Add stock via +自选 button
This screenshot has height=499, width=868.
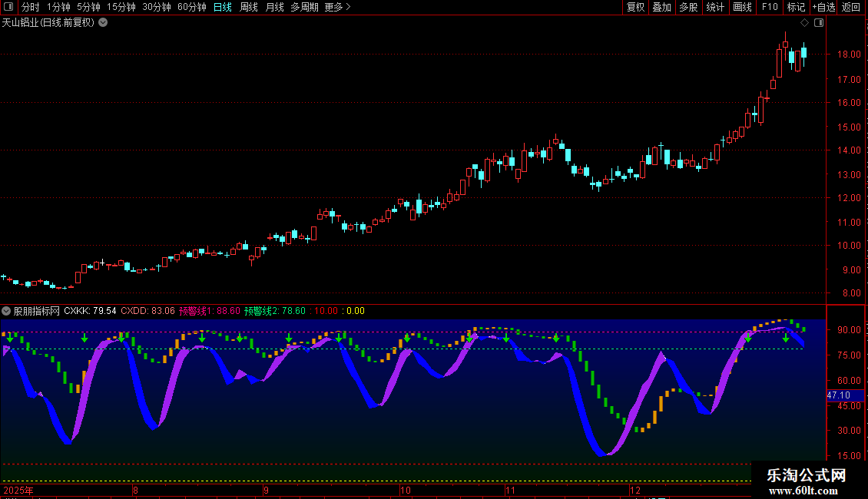tap(823, 7)
